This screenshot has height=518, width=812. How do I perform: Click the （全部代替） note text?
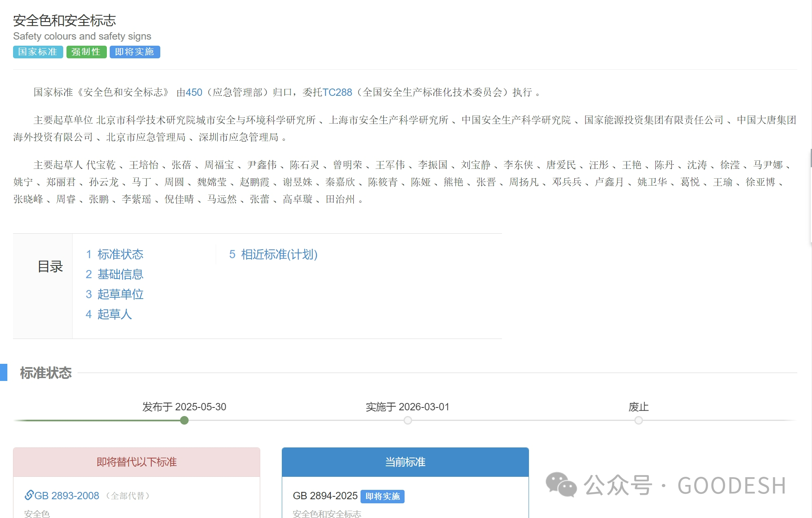128,496
